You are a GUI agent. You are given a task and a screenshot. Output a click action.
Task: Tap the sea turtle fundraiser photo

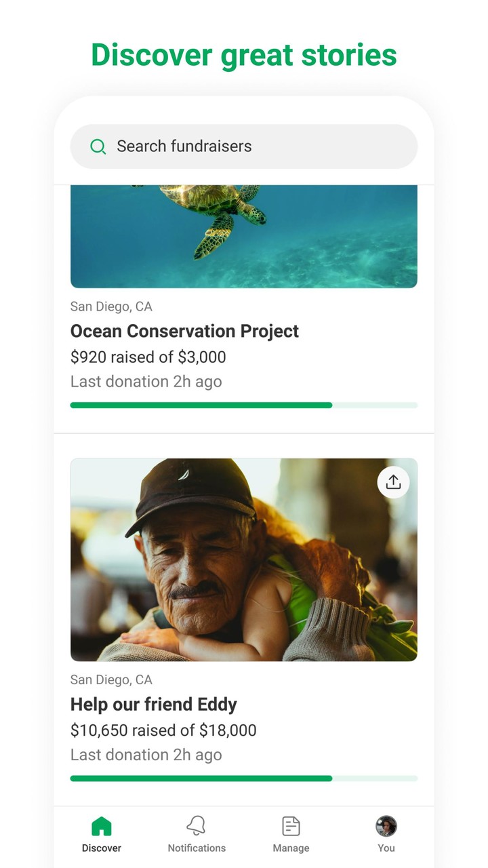click(244, 236)
